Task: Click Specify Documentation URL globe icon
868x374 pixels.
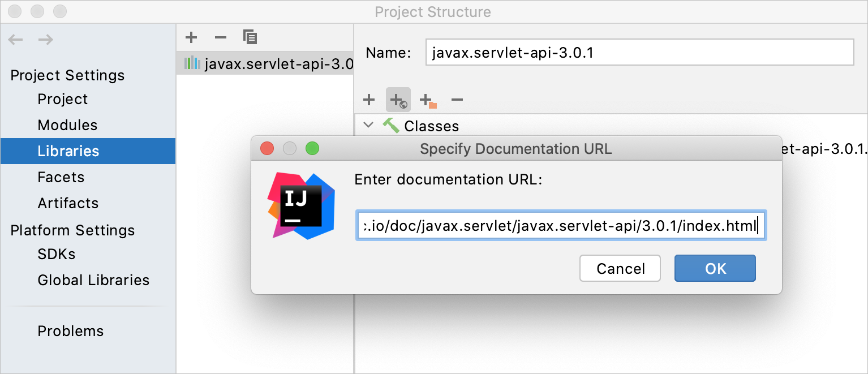Action: (x=398, y=100)
